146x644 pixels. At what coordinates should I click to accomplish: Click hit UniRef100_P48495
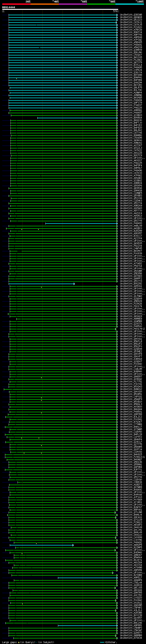[131, 67]
